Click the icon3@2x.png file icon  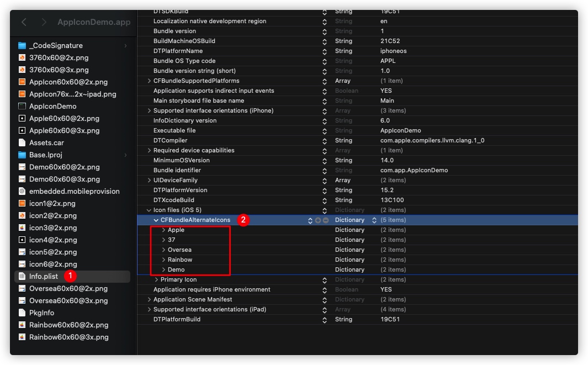[22, 228]
